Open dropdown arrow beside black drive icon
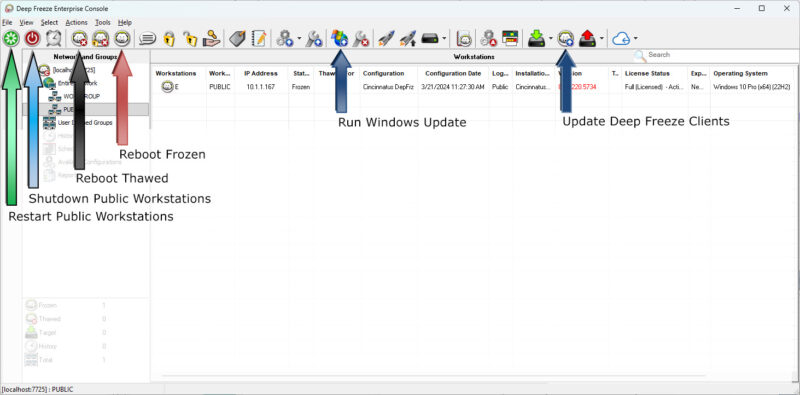This screenshot has height=395, width=800. [x=444, y=38]
